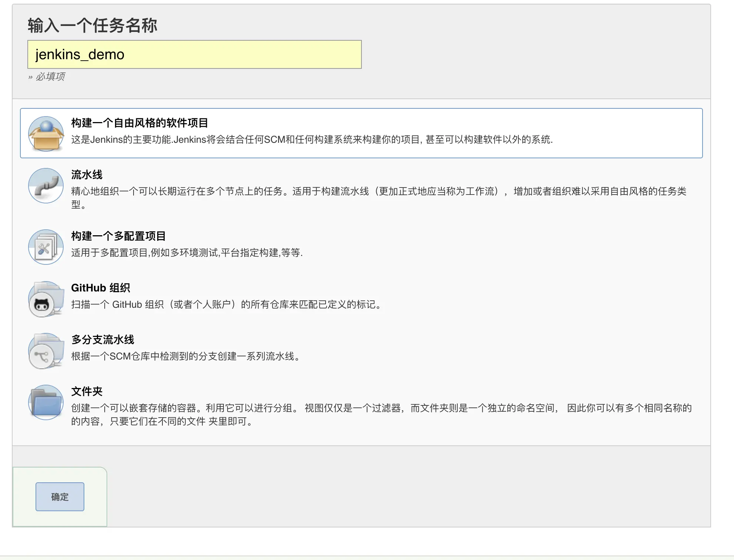The height and width of the screenshot is (560, 734).
Task: Click the multi-configuration description text
Action: click(187, 253)
